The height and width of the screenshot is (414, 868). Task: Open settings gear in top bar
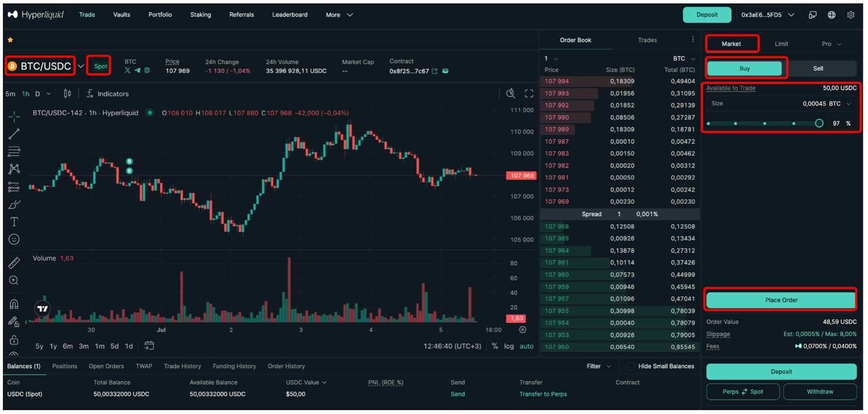coord(851,15)
